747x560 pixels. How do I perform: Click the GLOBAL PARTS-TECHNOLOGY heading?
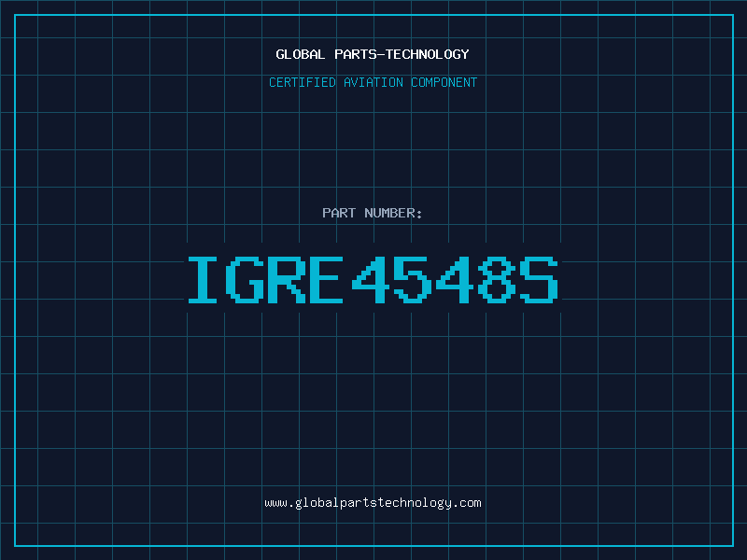click(x=373, y=54)
